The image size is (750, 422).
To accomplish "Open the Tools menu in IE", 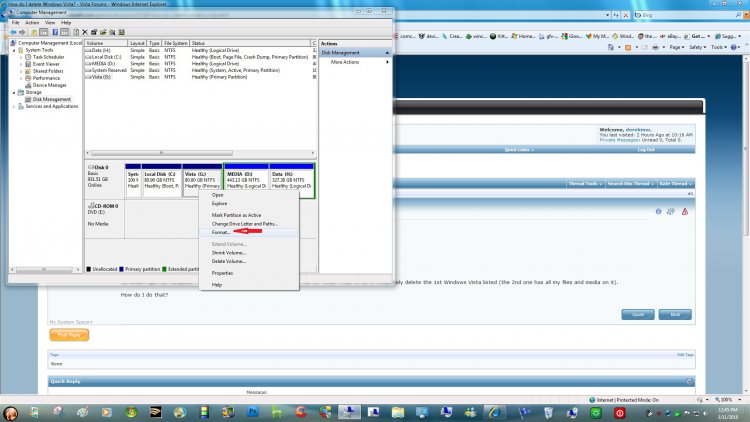I will coord(717,47).
